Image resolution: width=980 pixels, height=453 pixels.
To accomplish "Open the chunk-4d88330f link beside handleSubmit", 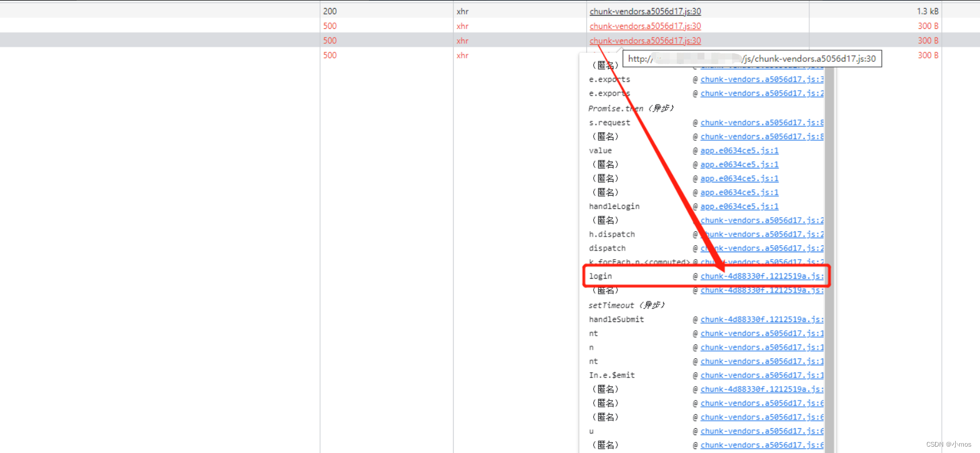I will point(762,320).
